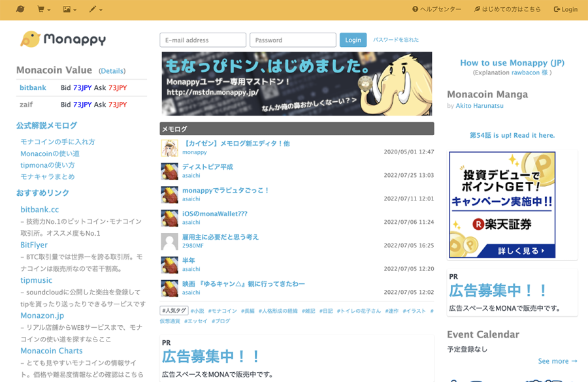This screenshot has height=382, width=588.
Task: Select the #長編 tag
Action: 248,311
